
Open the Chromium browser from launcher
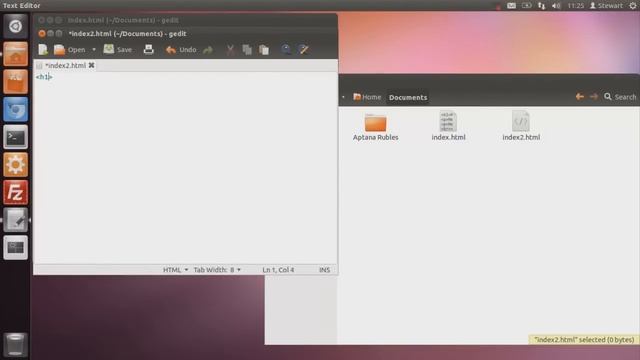click(x=16, y=109)
